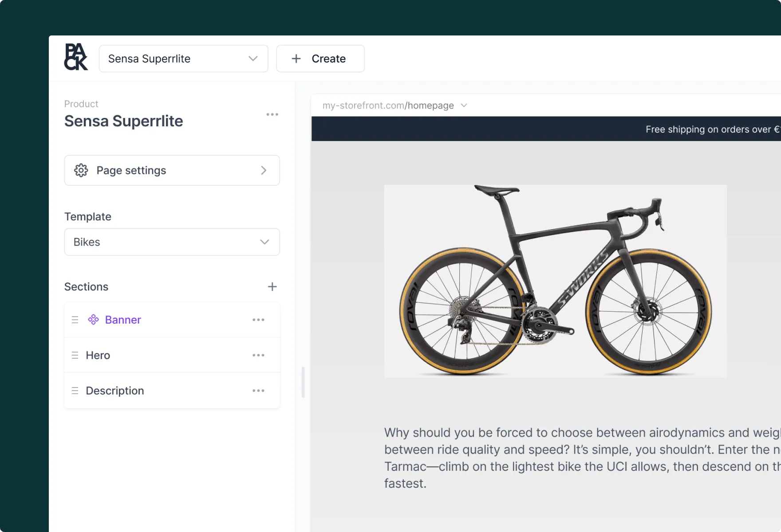The image size is (781, 532).
Task: Click the bike product image
Action: (x=555, y=281)
